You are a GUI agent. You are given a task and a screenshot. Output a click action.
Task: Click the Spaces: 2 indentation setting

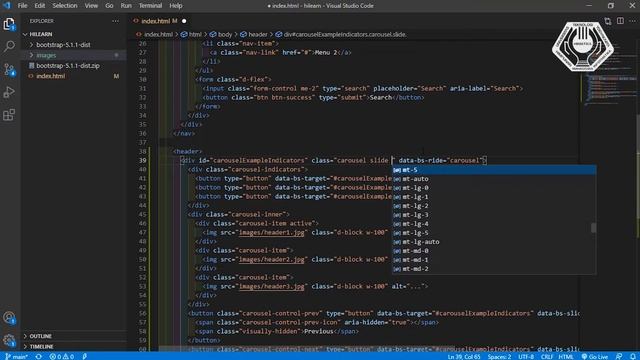coord(499,356)
